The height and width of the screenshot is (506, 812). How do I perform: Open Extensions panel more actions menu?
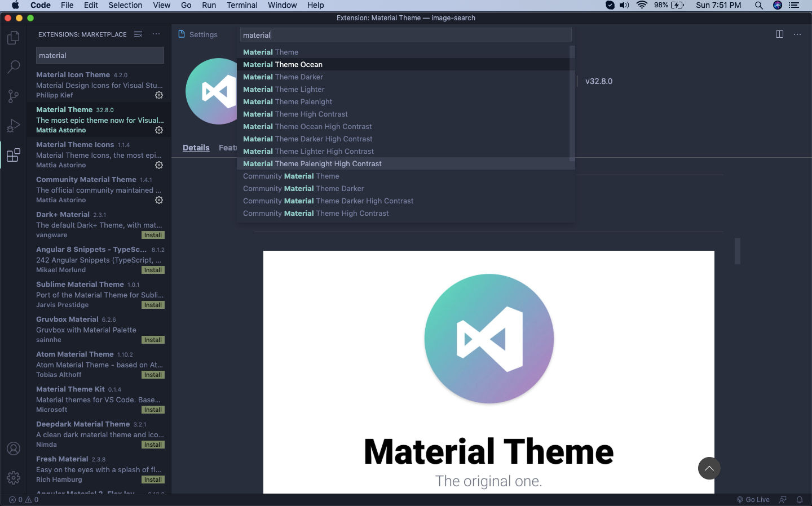156,34
